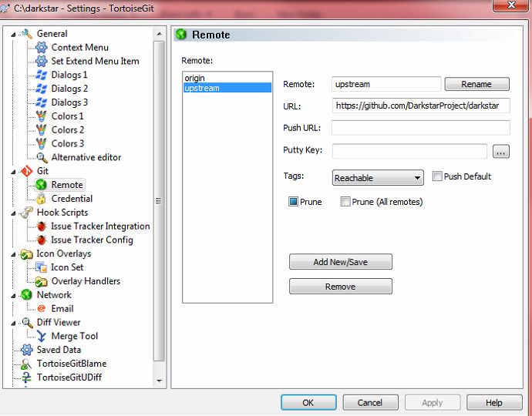
Task: Click the Alternative editor magnifier icon
Action: (42, 157)
